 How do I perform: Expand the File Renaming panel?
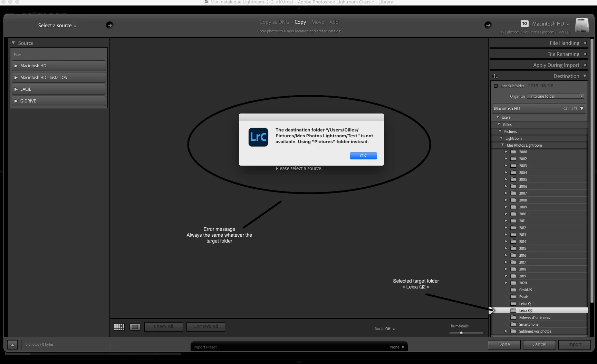pos(585,54)
